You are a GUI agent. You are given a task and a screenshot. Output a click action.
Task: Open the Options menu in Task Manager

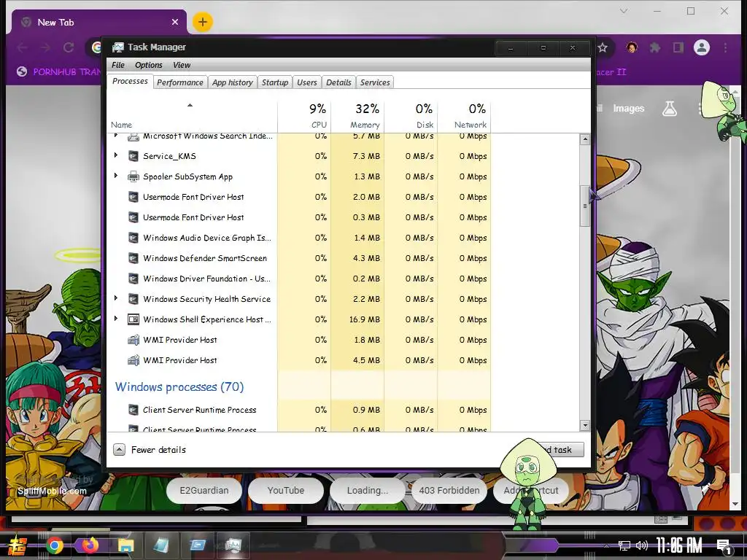(148, 65)
